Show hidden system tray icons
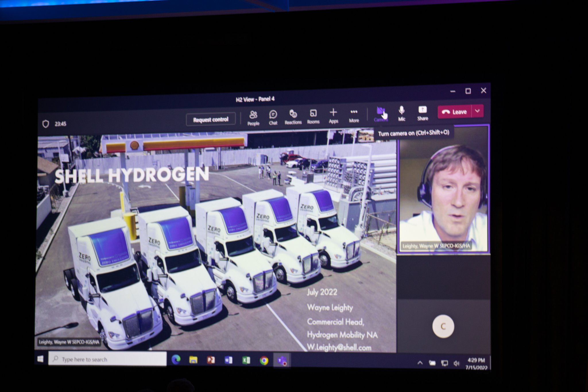 coord(420,363)
